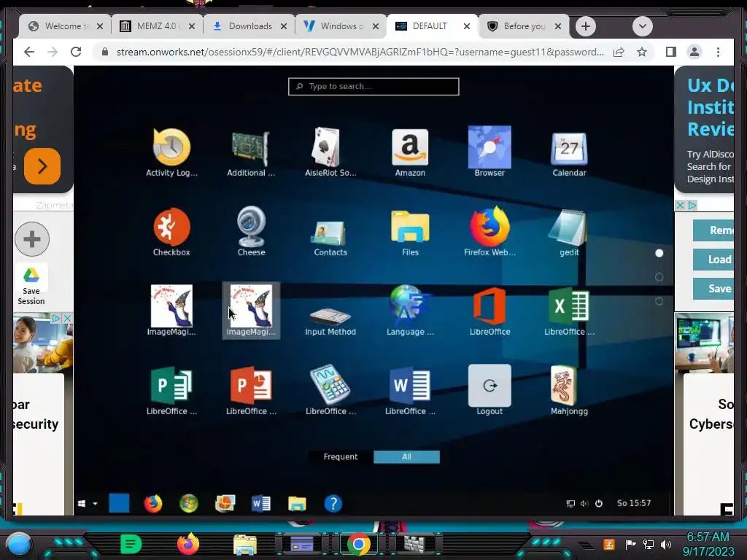This screenshot has width=747, height=560.
Task: Launch the Amazon app icon
Action: [410, 152]
